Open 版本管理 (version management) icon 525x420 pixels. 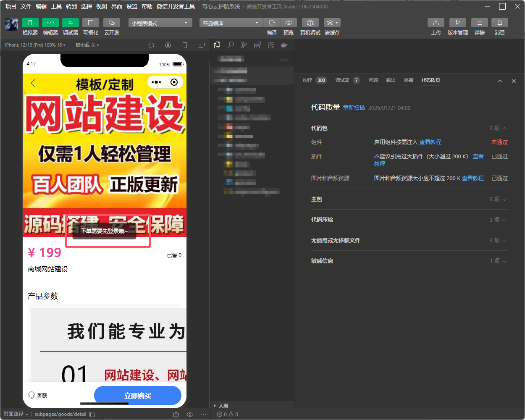(457, 23)
